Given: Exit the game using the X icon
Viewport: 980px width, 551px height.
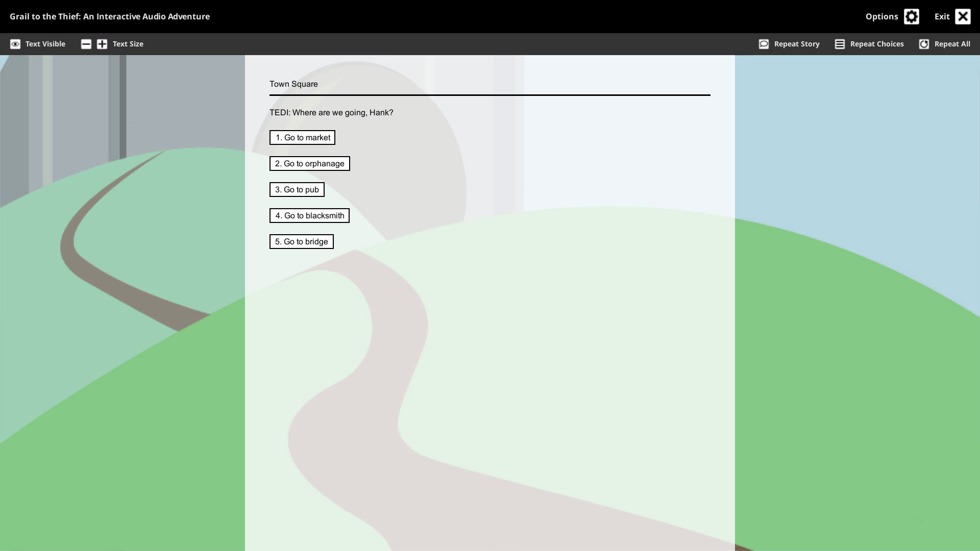Looking at the screenshot, I should tap(963, 16).
